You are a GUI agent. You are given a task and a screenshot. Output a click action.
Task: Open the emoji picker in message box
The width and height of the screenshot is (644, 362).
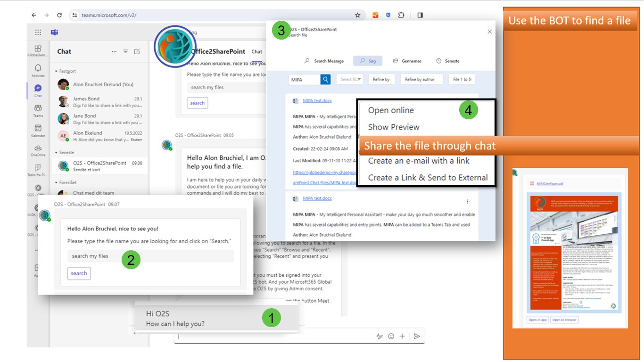coord(391,336)
